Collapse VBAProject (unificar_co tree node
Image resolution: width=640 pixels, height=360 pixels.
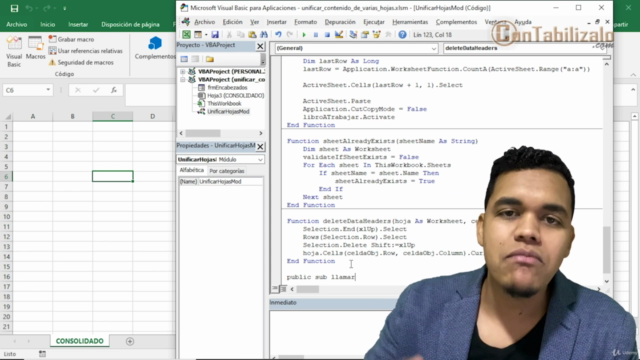point(182,80)
